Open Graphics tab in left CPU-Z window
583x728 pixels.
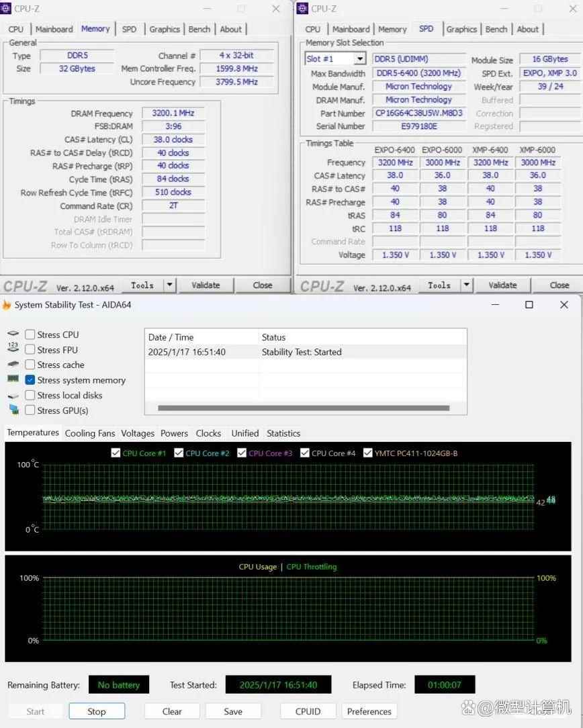pos(165,29)
